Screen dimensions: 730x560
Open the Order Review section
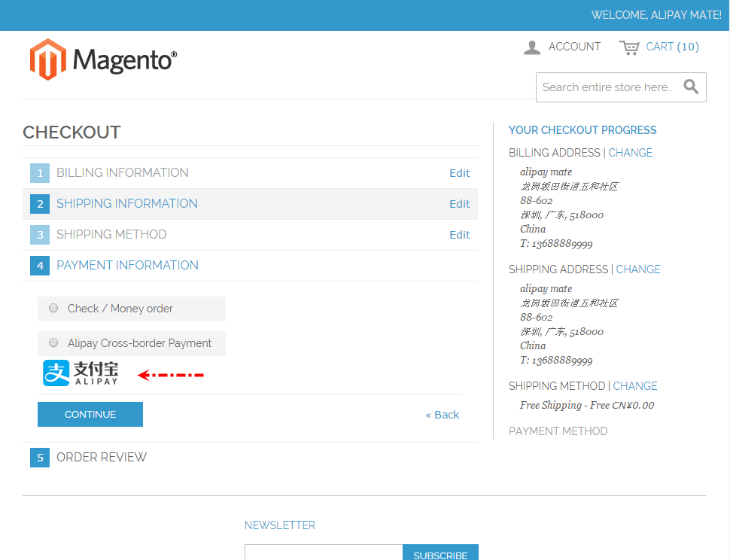tap(101, 457)
